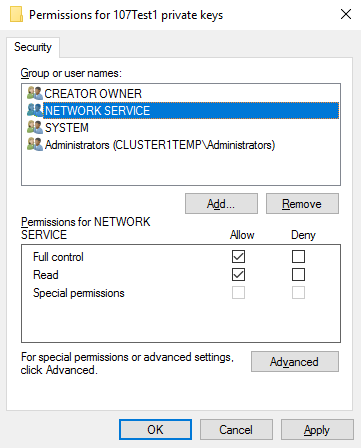Toggle Deny checkbox for Full control
The height and width of the screenshot is (448, 361).
click(298, 257)
